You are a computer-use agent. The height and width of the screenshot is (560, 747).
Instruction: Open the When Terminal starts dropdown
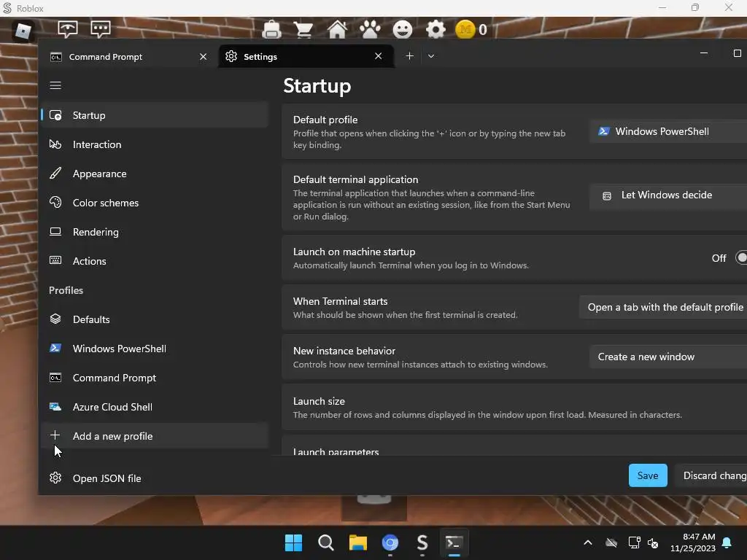tap(662, 307)
